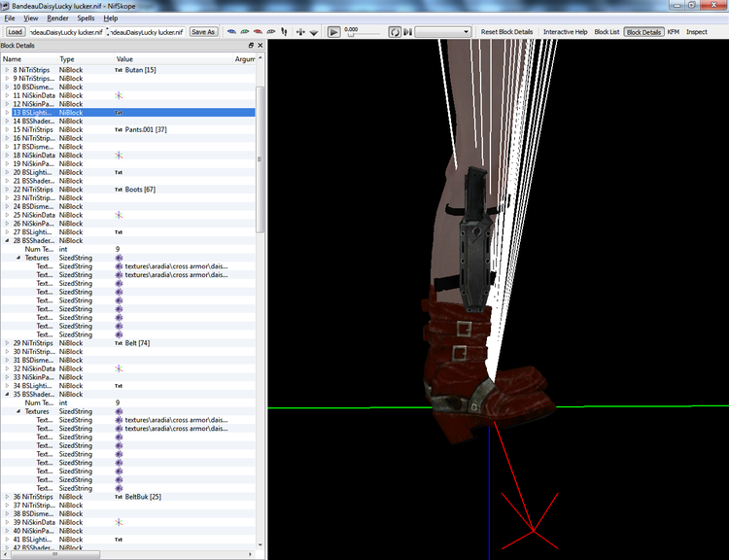Click Txt icon on 20 BSLighting row

pyautogui.click(x=119, y=172)
